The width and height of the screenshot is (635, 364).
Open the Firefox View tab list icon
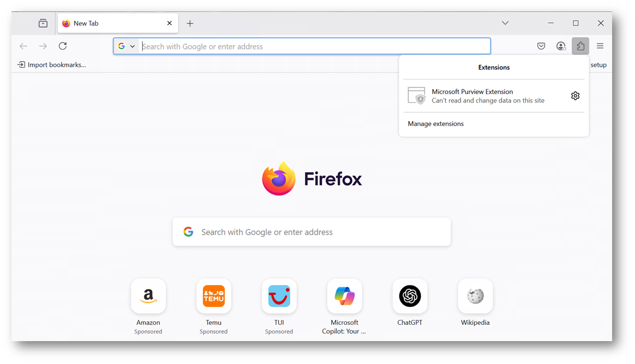tap(43, 23)
